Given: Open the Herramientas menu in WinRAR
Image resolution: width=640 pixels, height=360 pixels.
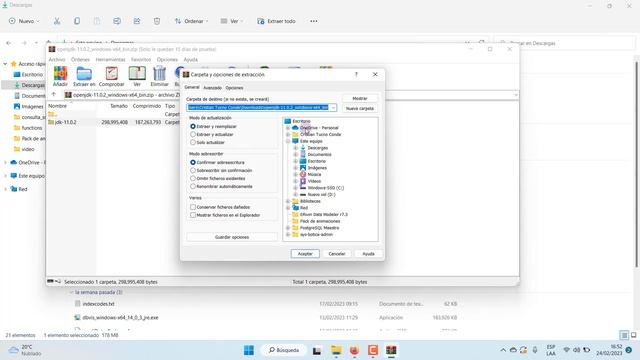Looking at the screenshot, I should pyautogui.click(x=110, y=60).
